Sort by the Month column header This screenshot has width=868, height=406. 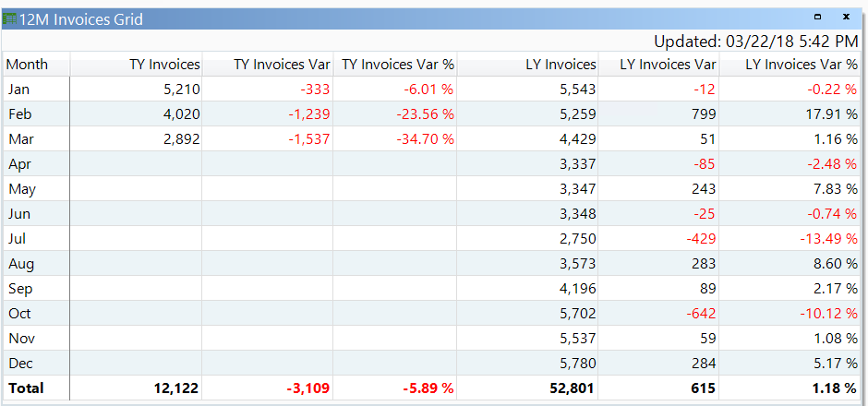pos(27,65)
